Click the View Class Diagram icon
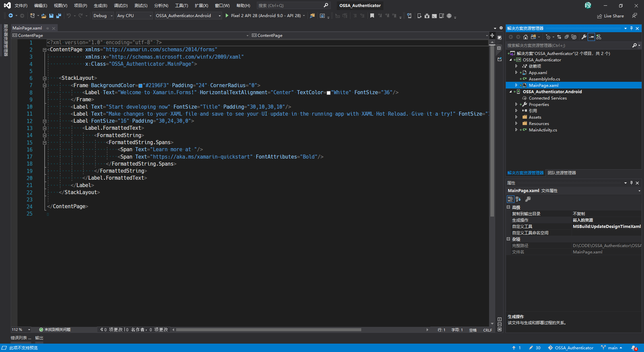Screen dimensions: 644x352 click(x=599, y=37)
